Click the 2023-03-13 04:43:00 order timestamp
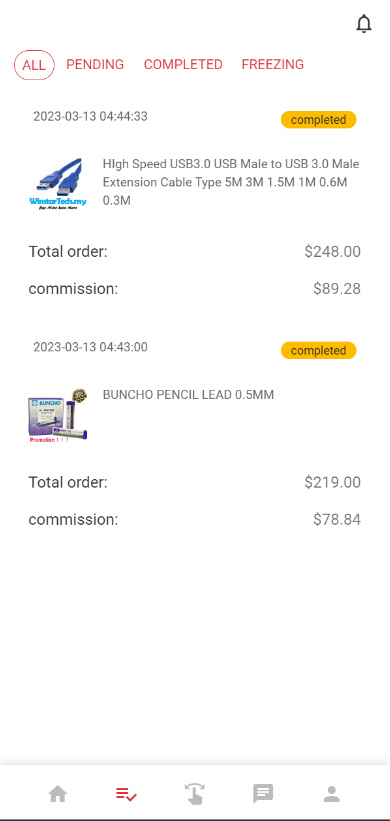Viewport: 390px width, 821px height. click(x=90, y=347)
